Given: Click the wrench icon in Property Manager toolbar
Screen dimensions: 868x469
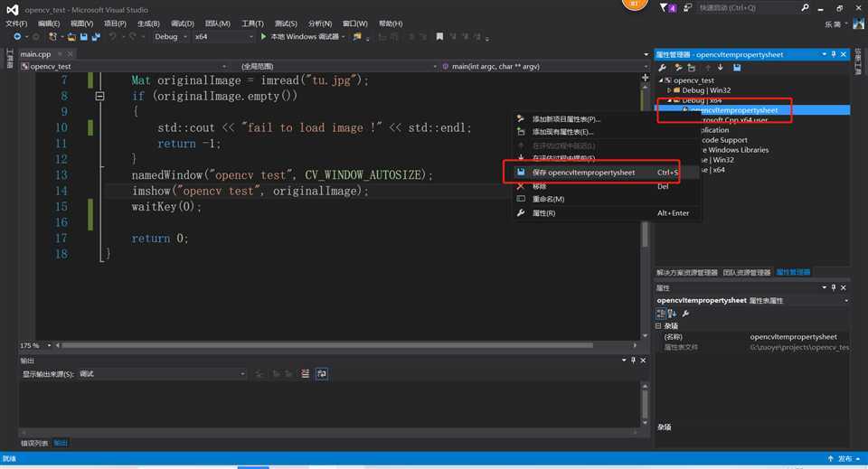Looking at the screenshot, I should (x=662, y=68).
